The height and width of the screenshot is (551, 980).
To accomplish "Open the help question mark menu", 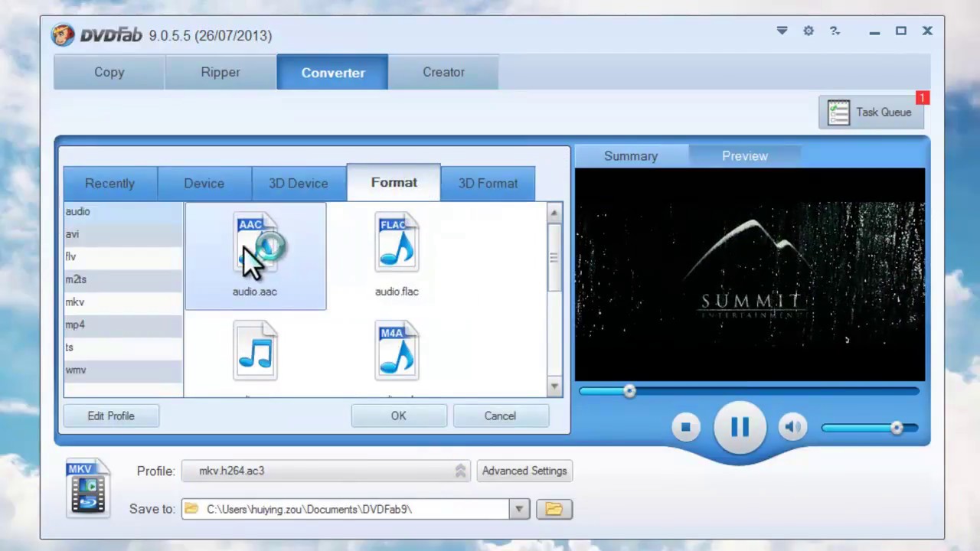I will coord(835,31).
